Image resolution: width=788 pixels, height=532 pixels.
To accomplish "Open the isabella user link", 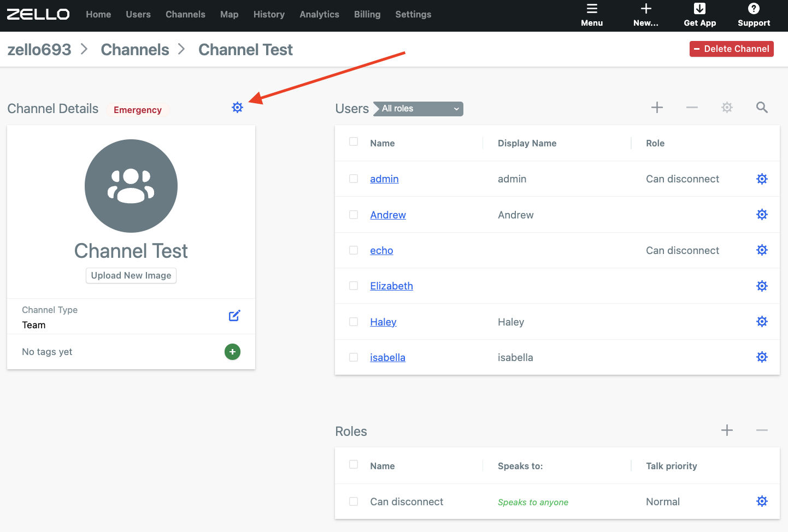I will 387,357.
